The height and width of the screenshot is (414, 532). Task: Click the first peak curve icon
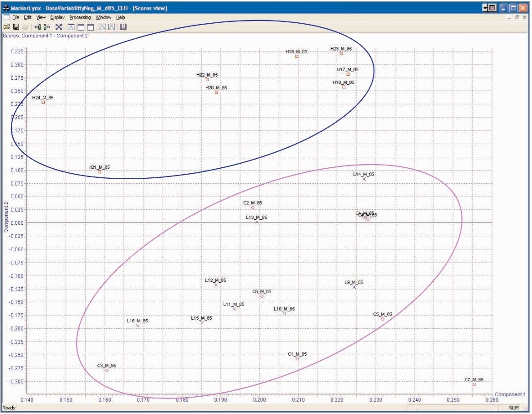(102, 27)
